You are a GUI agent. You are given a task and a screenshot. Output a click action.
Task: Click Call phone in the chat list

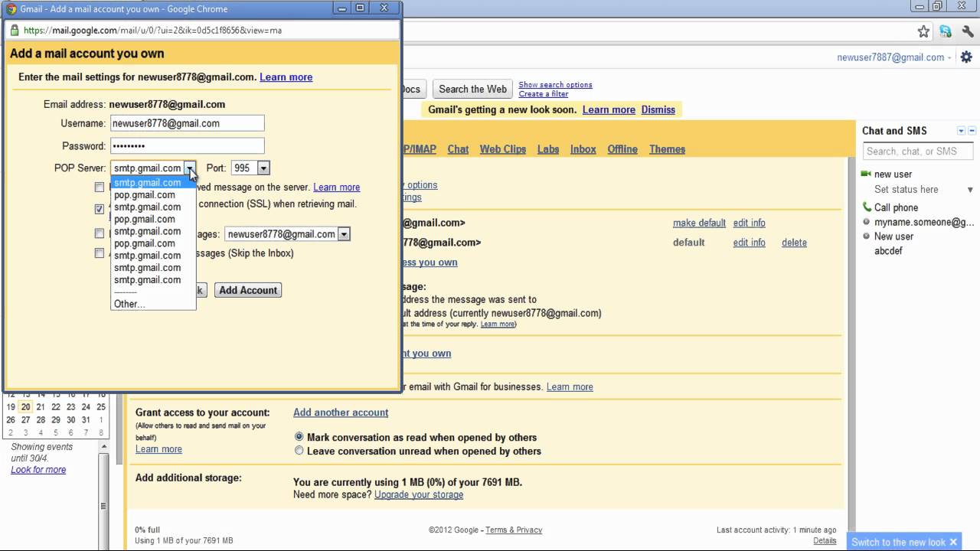896,207
